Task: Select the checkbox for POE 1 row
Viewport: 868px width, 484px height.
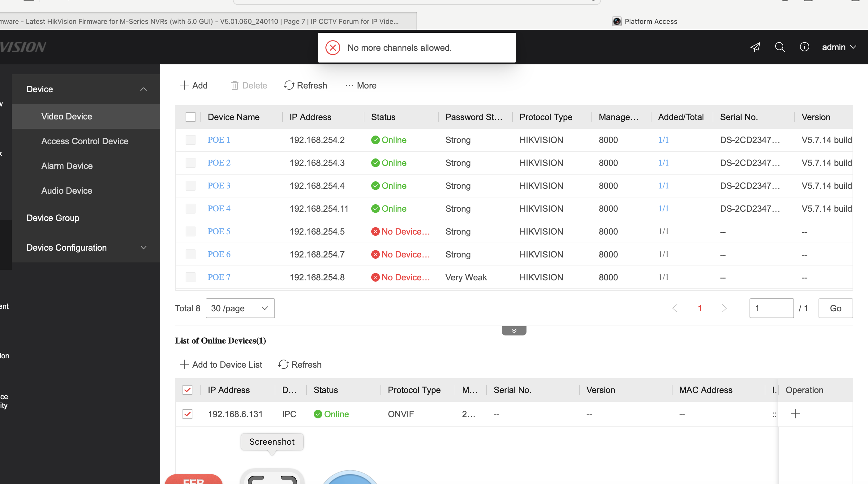Action: (190, 140)
